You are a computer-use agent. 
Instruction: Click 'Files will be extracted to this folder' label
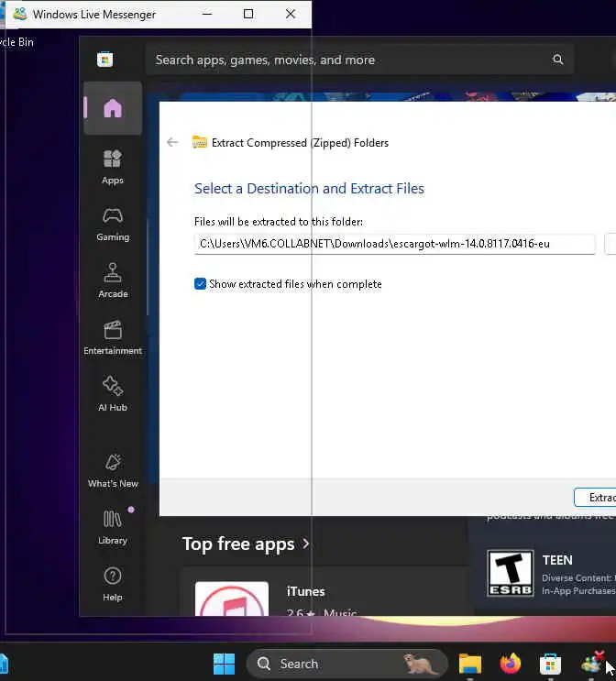click(279, 222)
